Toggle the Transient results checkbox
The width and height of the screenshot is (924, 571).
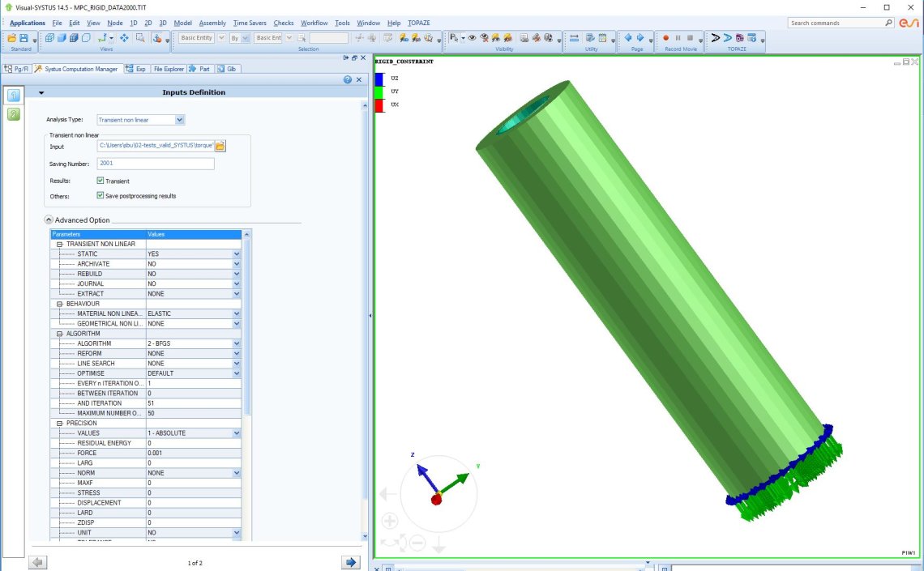101,181
